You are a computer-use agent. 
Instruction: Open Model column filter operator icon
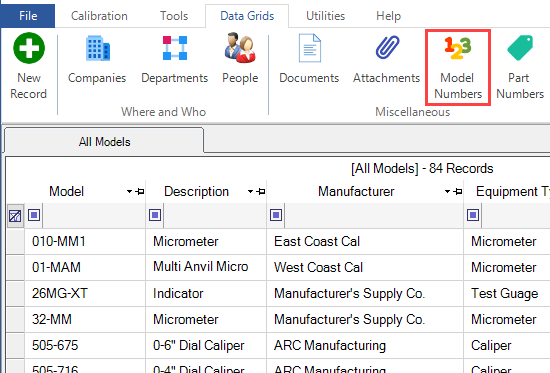(x=34, y=215)
